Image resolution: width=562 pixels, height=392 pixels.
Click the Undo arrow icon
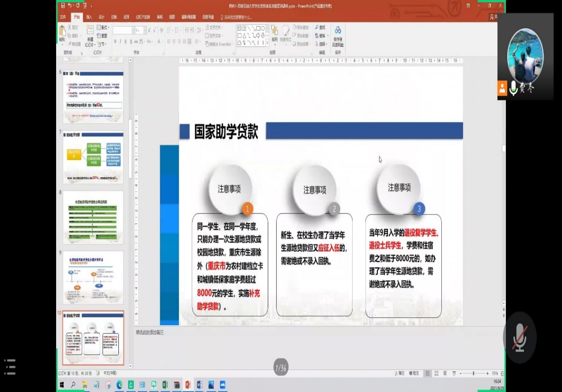(x=70, y=6)
